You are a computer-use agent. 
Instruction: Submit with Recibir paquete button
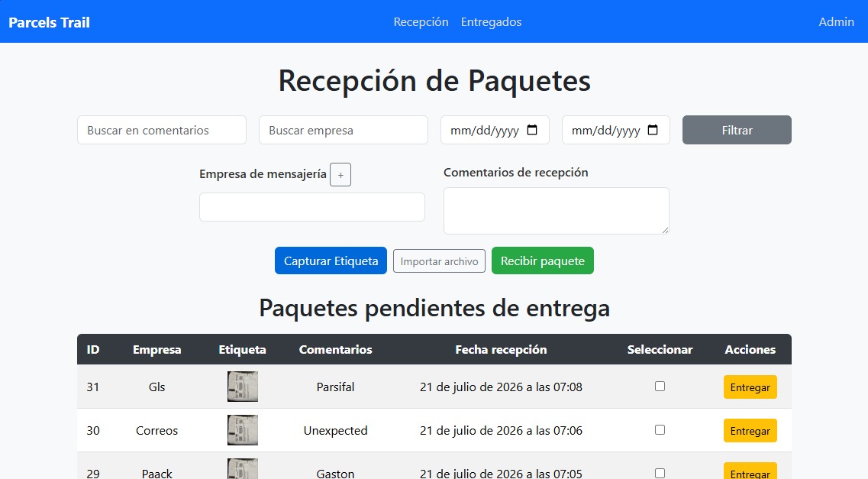(x=543, y=261)
